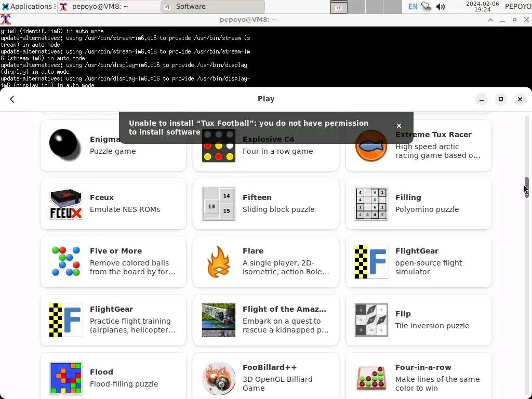Select the first workspace in the switcher
Screen dimensions: 532x399
coord(339,7)
